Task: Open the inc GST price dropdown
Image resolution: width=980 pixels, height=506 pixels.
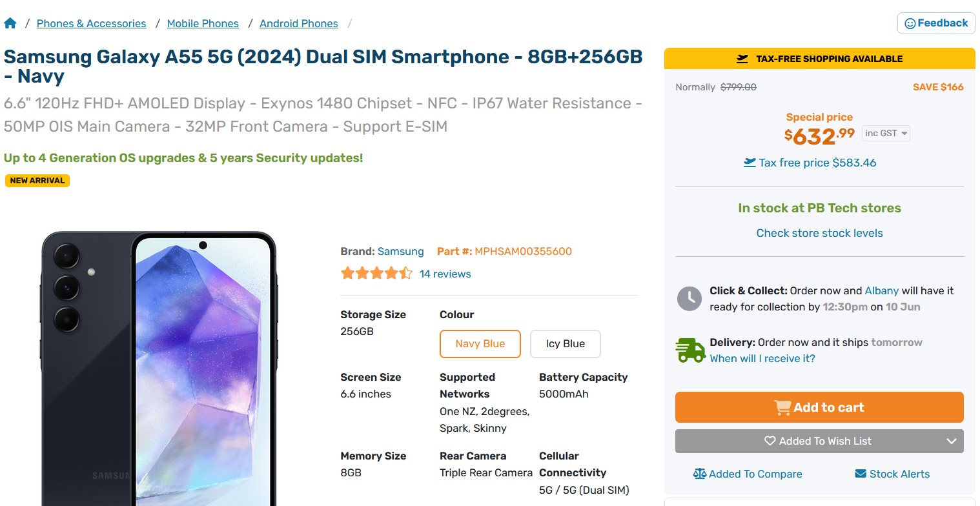Action: [886, 134]
